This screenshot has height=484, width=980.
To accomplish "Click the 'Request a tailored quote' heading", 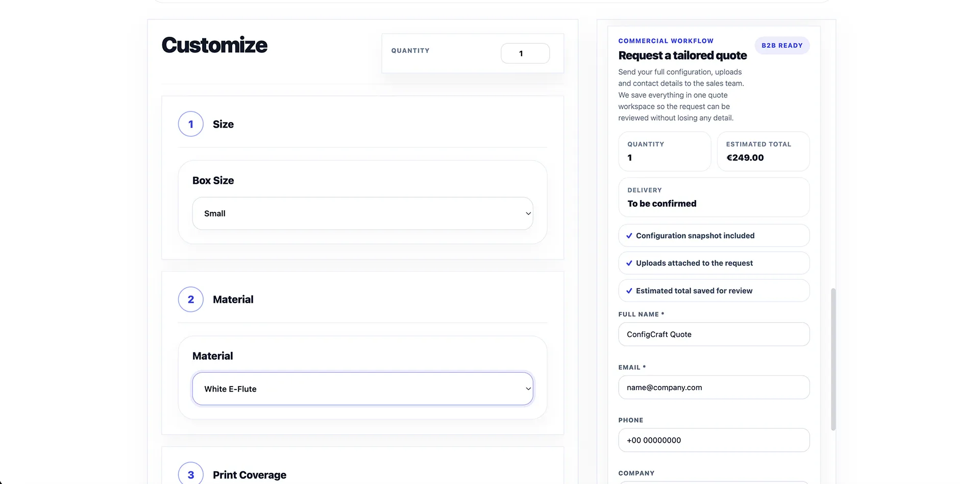I will (x=682, y=56).
